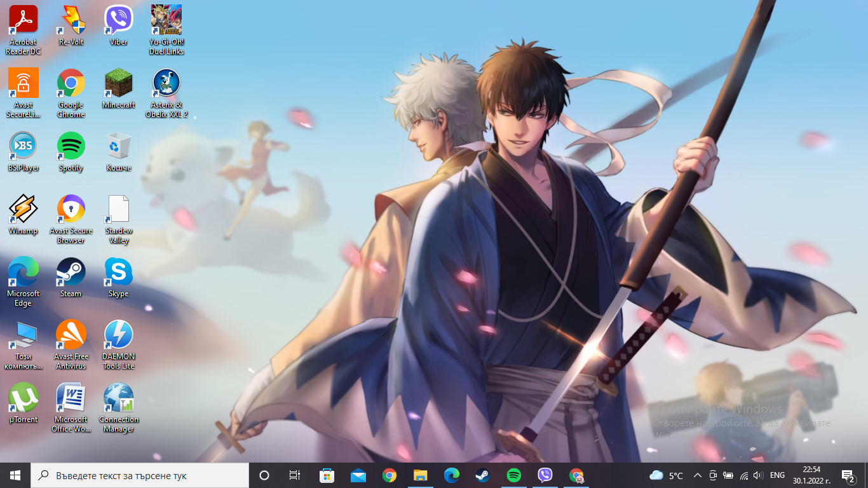The width and height of the screenshot is (868, 488).
Task: Open the clock and calendar at 22:54
Action: 811,475
